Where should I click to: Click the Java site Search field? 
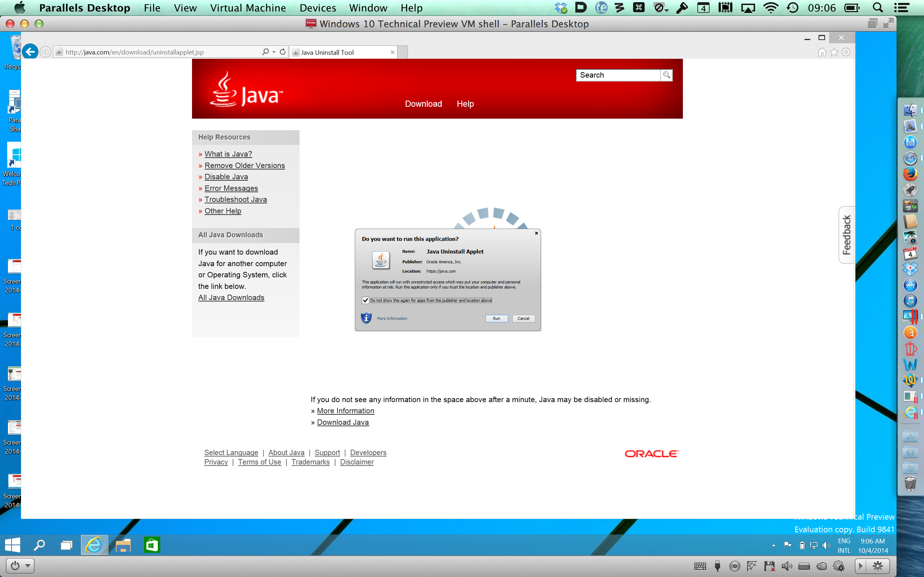[x=618, y=75]
